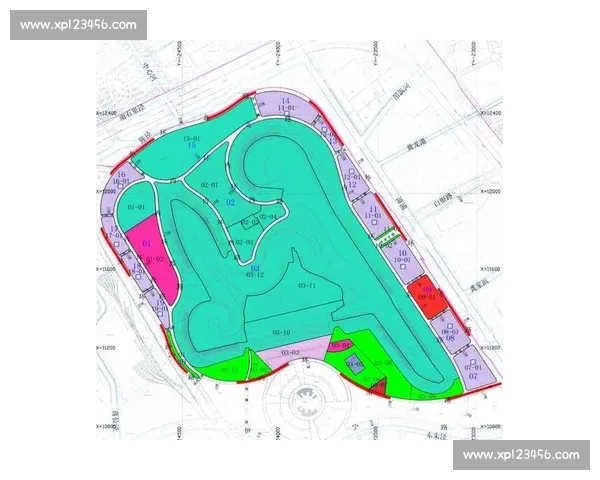Click the 03-10 area label
This screenshot has width=600, height=480.
(x=281, y=332)
